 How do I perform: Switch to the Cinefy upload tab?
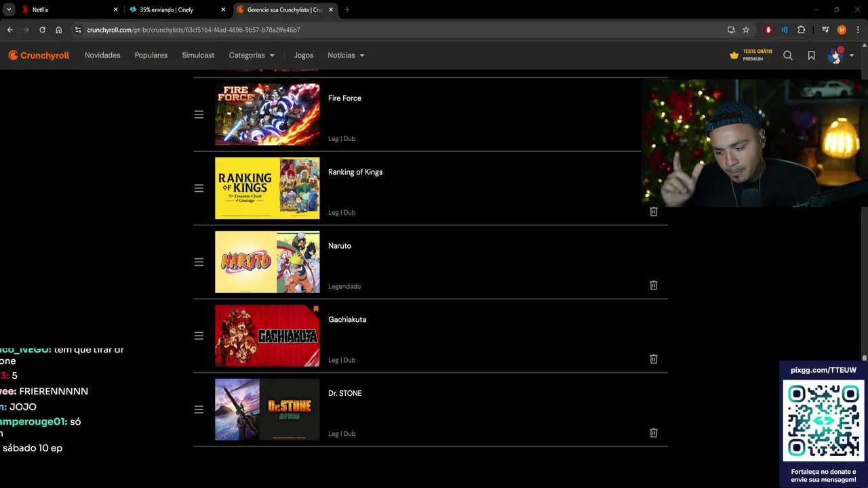[176, 10]
